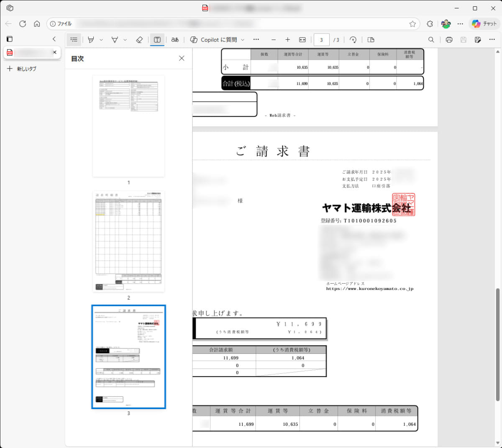Click the kuronekoyamato.co.jp URL text
Image resolution: width=502 pixels, height=448 pixels.
click(370, 289)
